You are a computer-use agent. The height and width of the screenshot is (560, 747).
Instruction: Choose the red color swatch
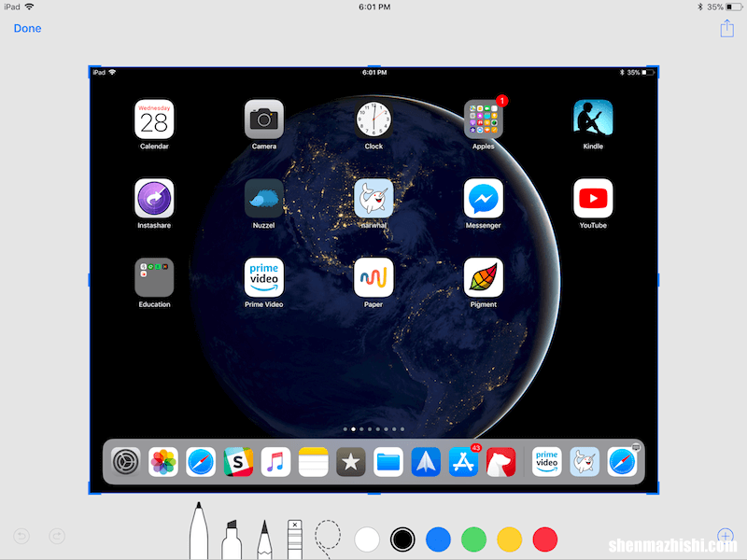point(545,539)
